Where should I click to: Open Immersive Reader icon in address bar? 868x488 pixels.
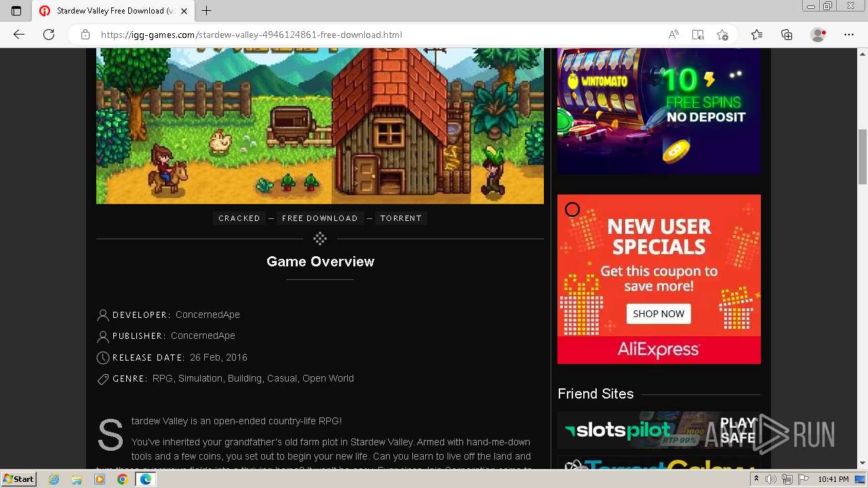coord(698,35)
